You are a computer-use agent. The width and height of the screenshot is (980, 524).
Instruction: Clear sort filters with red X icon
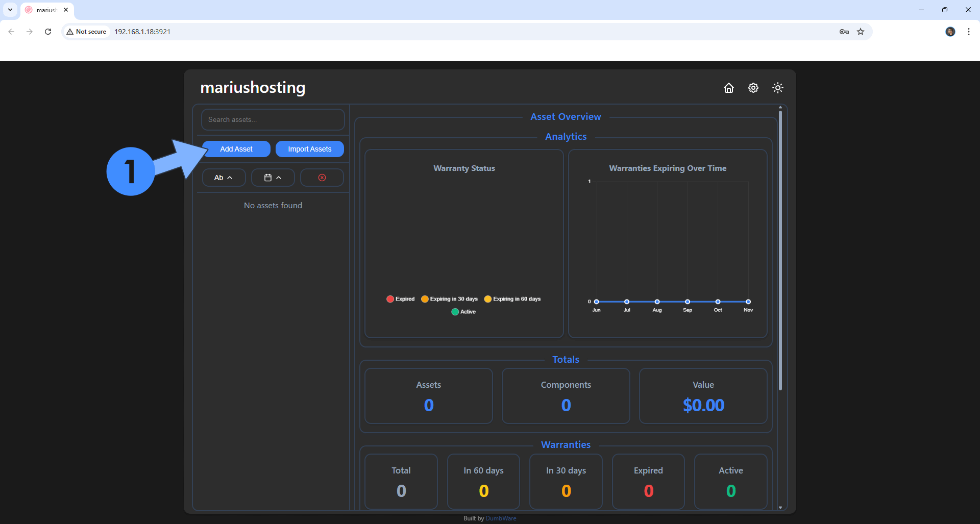click(322, 178)
